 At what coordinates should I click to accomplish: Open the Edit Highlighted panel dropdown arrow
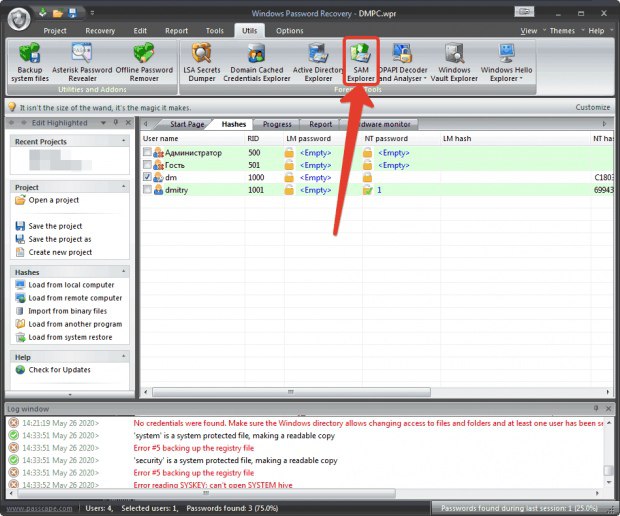click(x=103, y=123)
